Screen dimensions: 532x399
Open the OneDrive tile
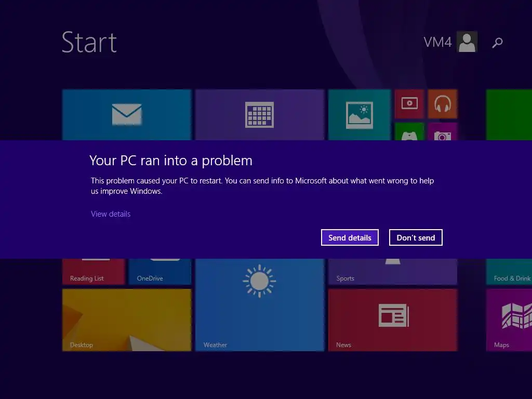tap(160, 271)
